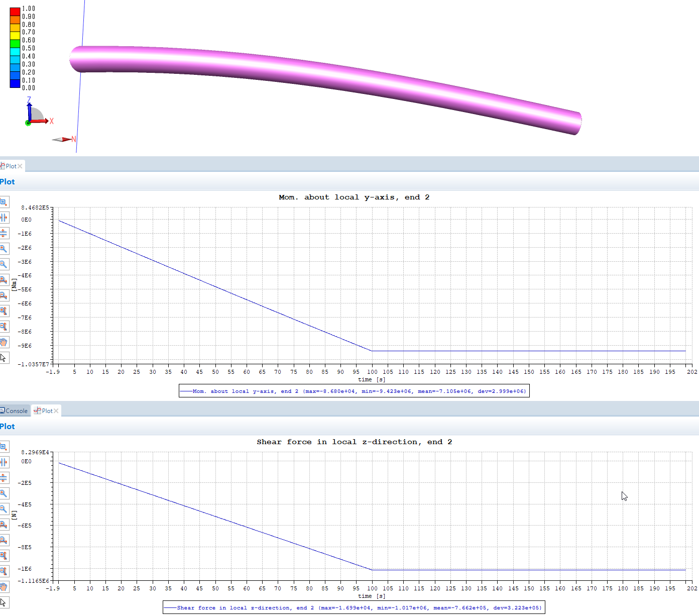The height and width of the screenshot is (616, 699).
Task: Zoom in horizontally on shear force plot
Action: pyautogui.click(x=4, y=525)
